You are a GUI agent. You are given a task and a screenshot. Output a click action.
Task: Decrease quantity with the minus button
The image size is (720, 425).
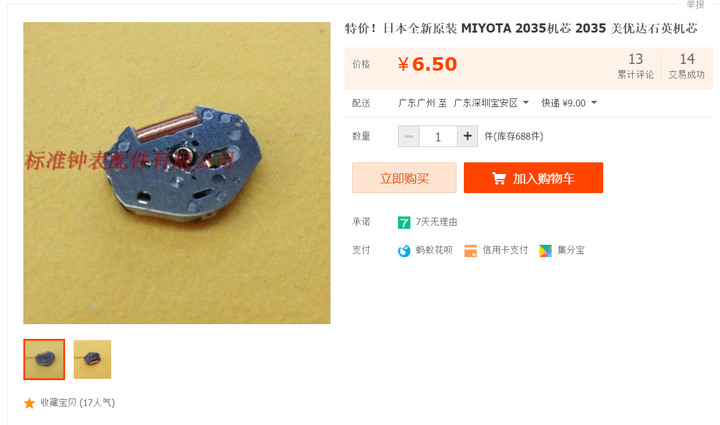(409, 136)
